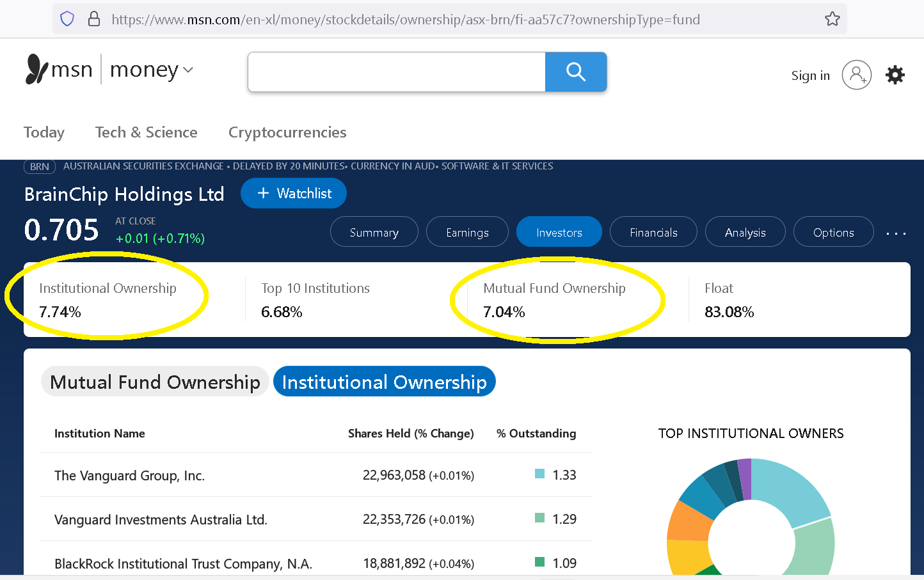Click The Vanguard Group, Inc. row
The image size is (924, 580).
tap(315, 475)
